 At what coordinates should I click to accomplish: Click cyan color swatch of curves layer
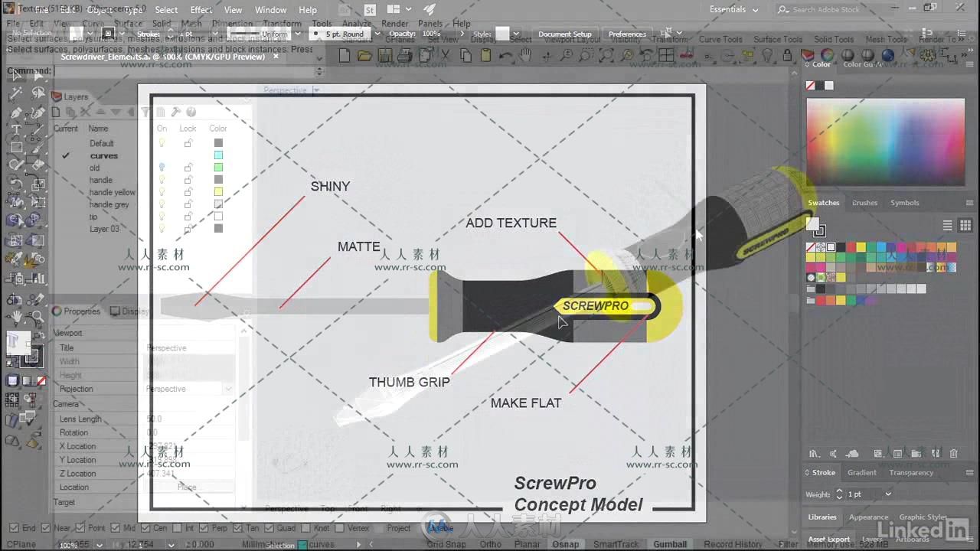click(218, 155)
